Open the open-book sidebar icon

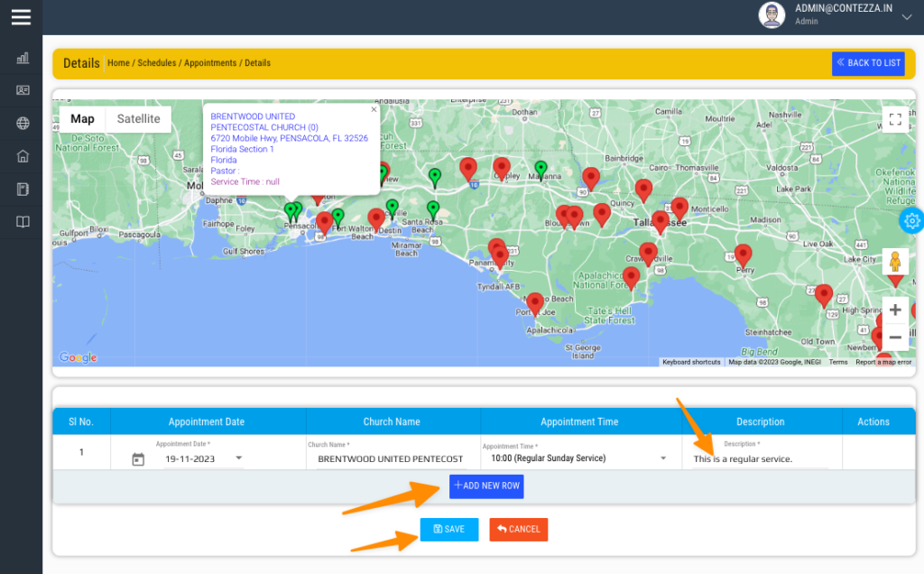tap(23, 222)
